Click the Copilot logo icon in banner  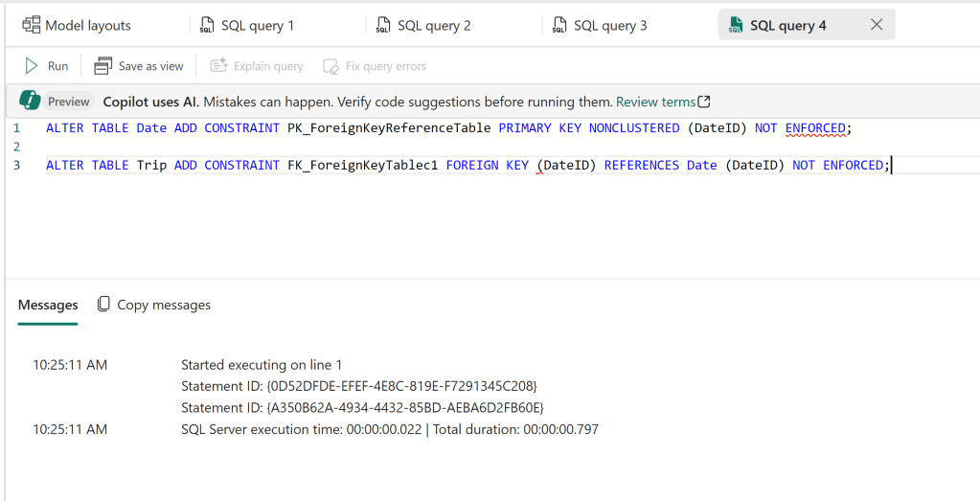click(30, 102)
